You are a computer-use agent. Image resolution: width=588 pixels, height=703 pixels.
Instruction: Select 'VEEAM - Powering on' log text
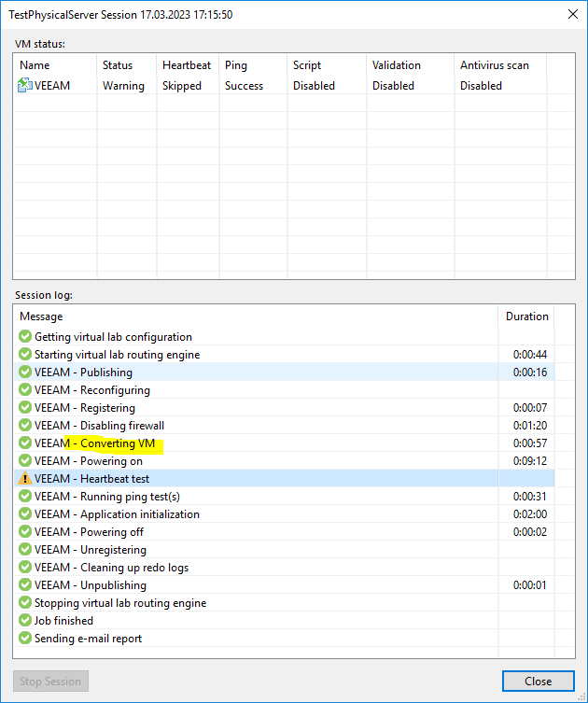89,461
